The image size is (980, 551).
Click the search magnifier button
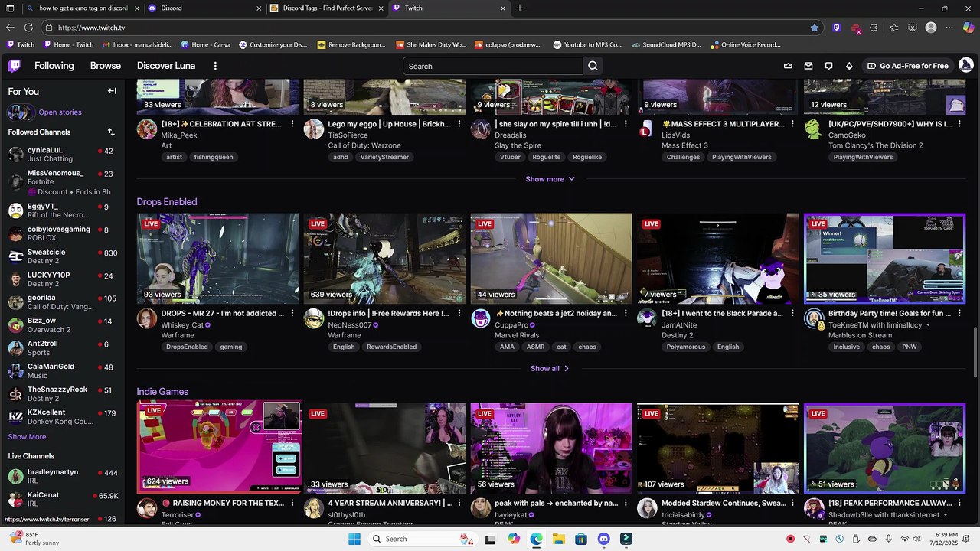(593, 66)
